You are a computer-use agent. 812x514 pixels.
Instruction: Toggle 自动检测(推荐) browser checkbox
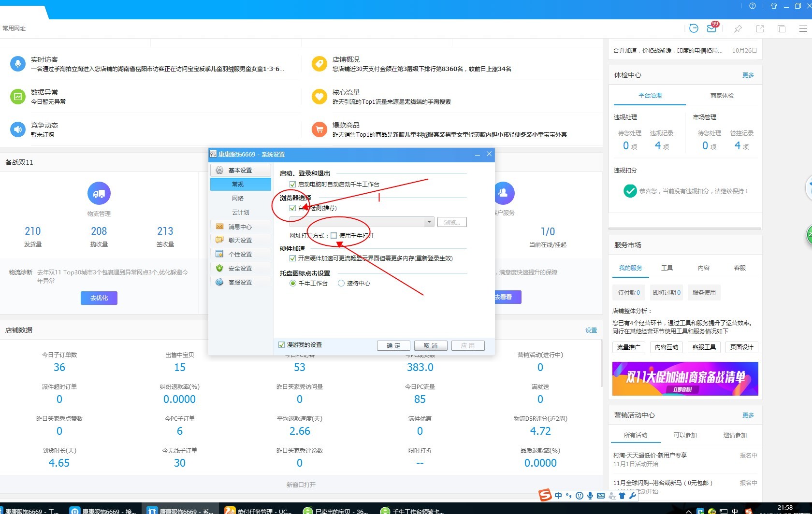click(x=292, y=208)
